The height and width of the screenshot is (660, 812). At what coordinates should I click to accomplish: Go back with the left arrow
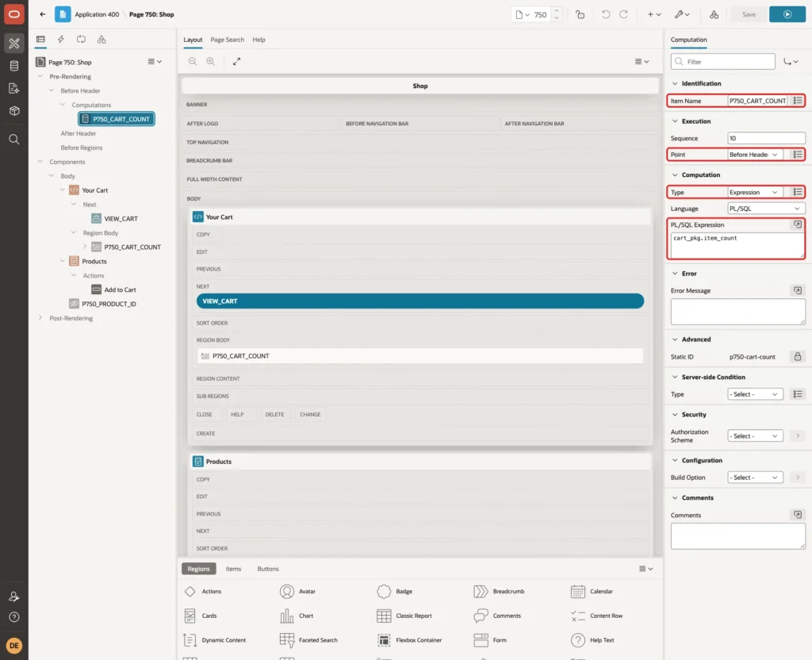(x=43, y=14)
